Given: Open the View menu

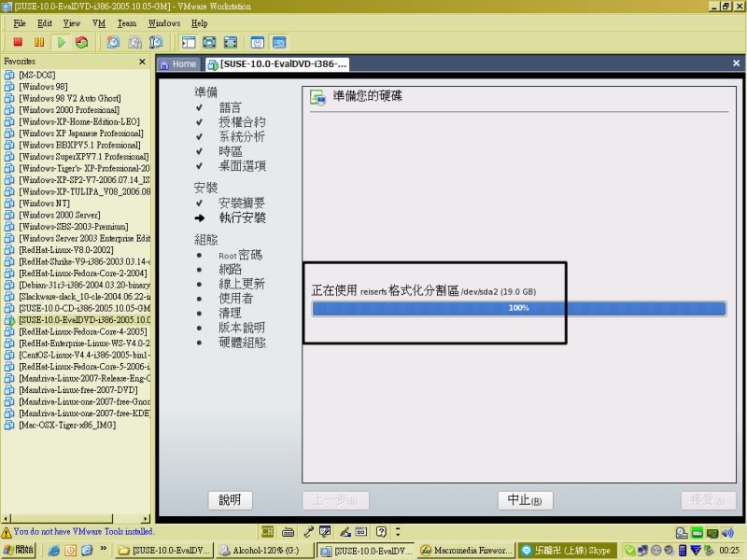Looking at the screenshot, I should pyautogui.click(x=72, y=23).
